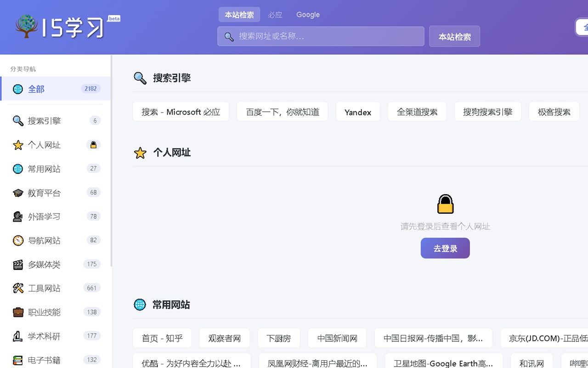Open 工具网站 category in sidebar
This screenshot has width=588, height=368.
coord(55,288)
